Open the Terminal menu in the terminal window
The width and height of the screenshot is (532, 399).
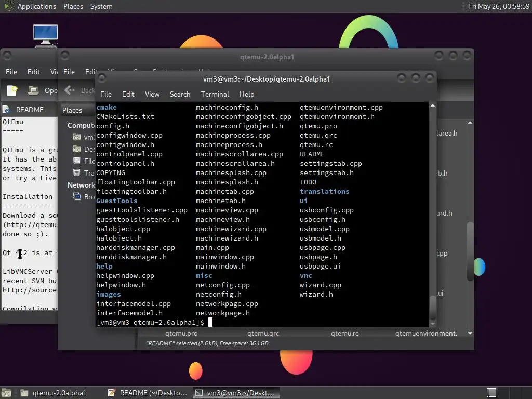click(215, 95)
